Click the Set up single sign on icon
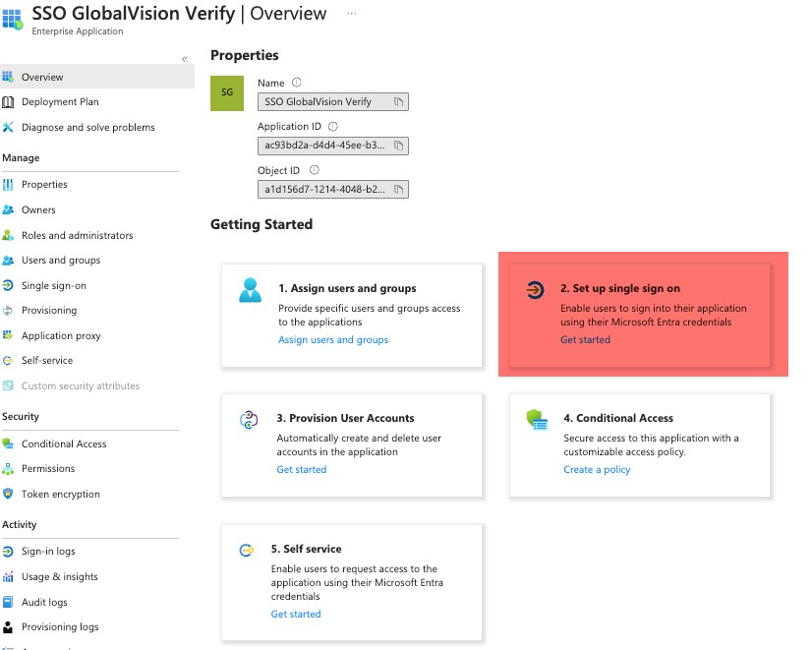The width and height of the screenshot is (812, 650). coord(535,290)
